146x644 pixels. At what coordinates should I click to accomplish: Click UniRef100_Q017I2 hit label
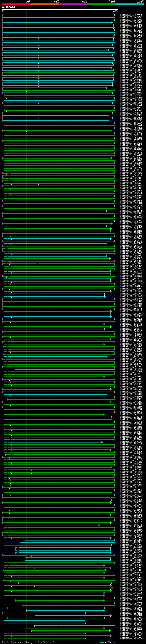pos(131,588)
